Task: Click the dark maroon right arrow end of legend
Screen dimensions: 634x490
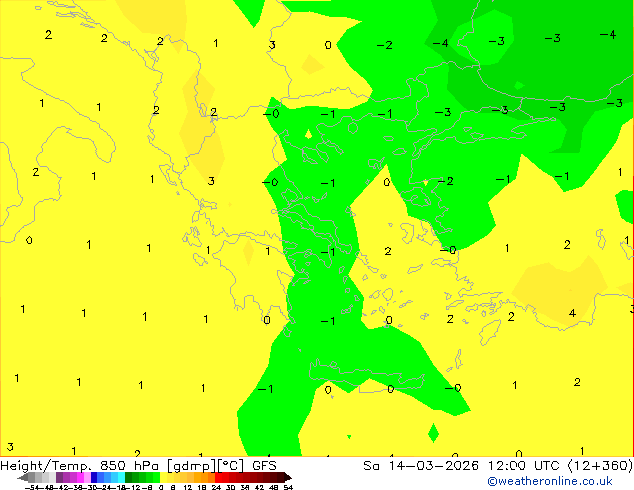Action: coord(288,477)
